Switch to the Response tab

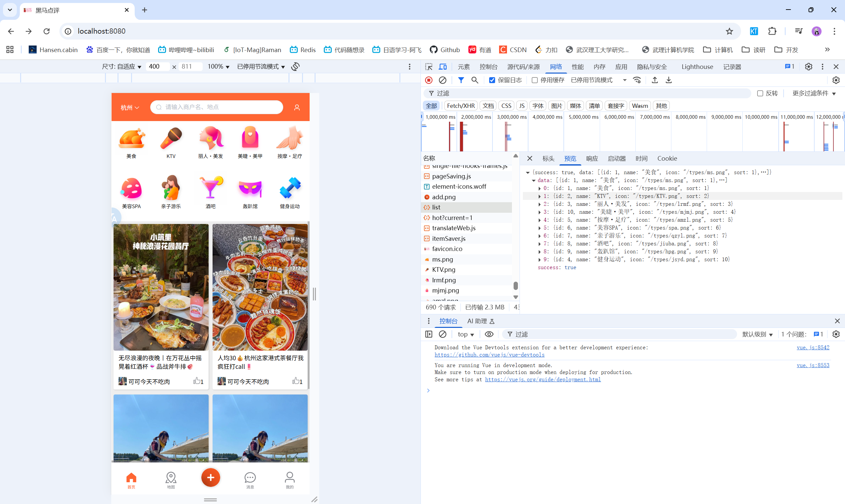[591, 159]
